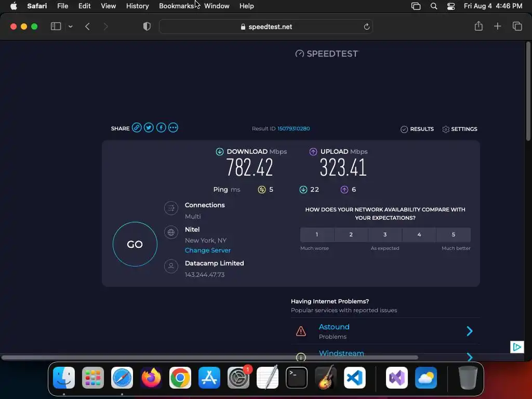Image resolution: width=532 pixels, height=399 pixels.
Task: Click the Connections multi icon
Action: tap(171, 208)
